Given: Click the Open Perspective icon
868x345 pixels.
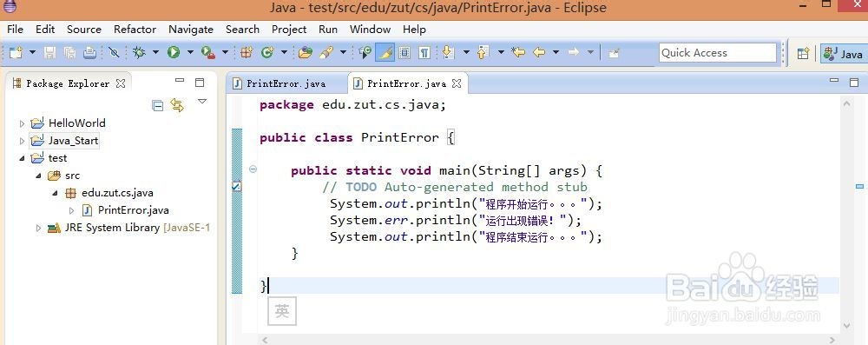Looking at the screenshot, I should 803,53.
